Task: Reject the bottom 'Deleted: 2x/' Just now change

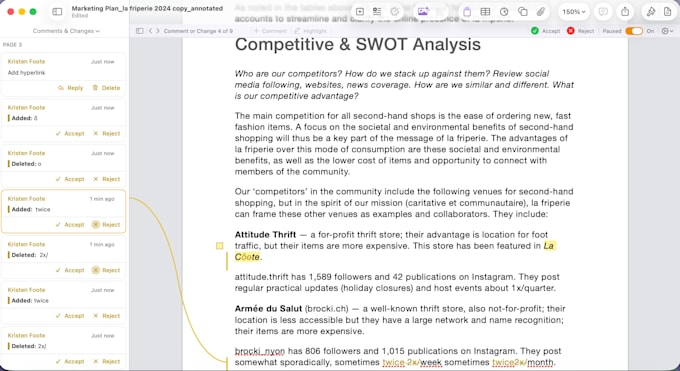Action: tap(107, 361)
